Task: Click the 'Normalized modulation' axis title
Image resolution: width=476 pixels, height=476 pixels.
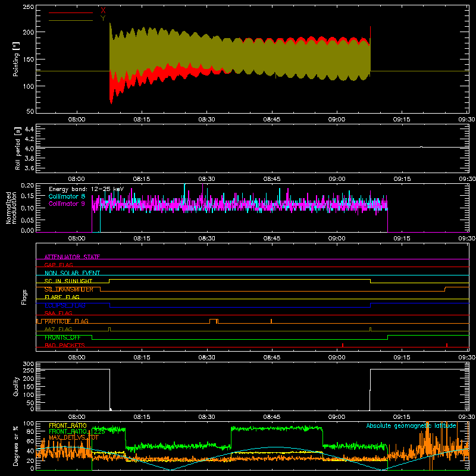Action: pos(11,208)
